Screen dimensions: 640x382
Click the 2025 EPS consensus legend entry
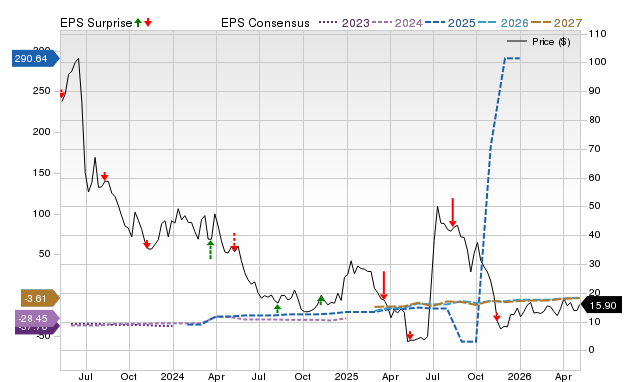coord(450,23)
